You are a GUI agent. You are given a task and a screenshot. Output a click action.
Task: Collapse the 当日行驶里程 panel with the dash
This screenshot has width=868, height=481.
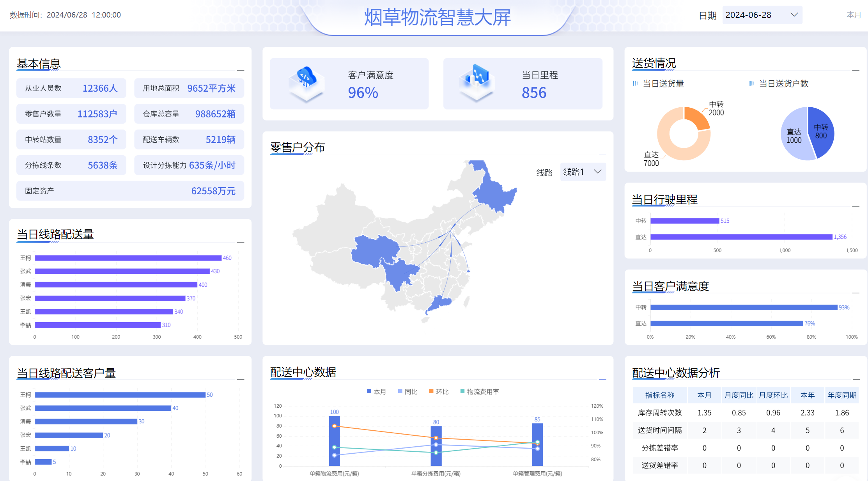[856, 206]
